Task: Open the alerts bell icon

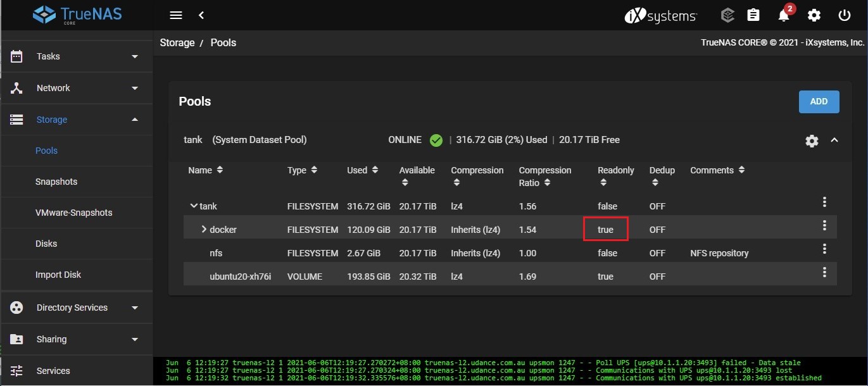Action: click(x=784, y=16)
